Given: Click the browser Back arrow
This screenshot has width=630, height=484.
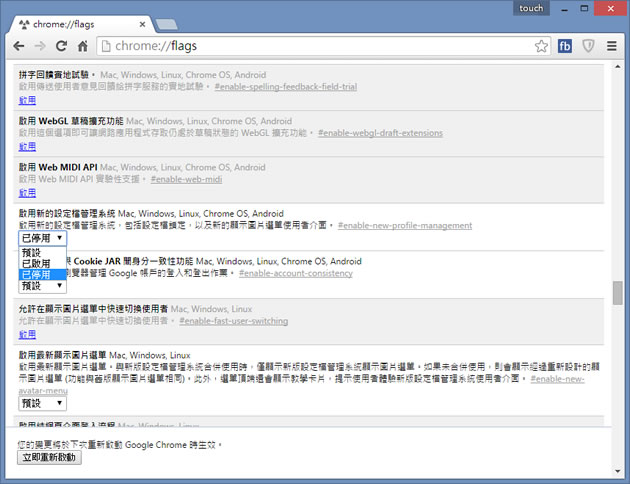Looking at the screenshot, I should coord(18,46).
